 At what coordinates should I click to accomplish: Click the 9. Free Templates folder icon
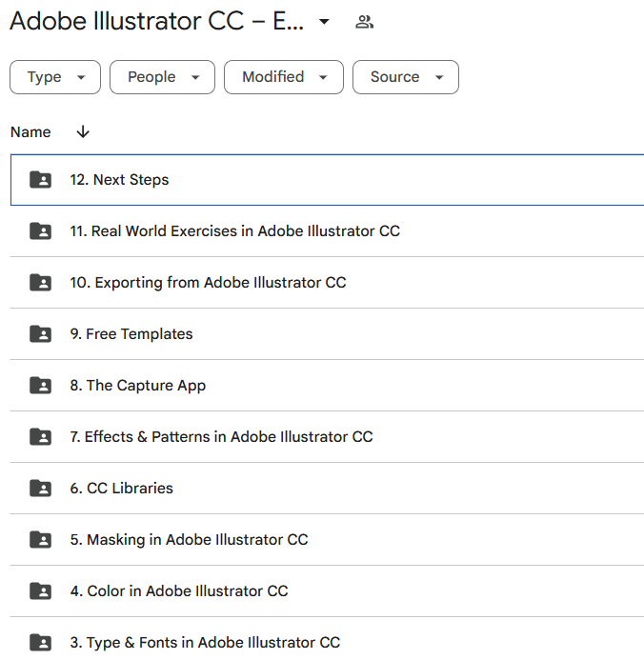click(x=40, y=333)
